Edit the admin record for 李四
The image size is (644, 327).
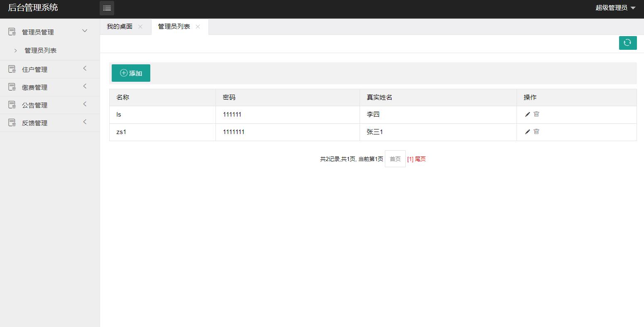[527, 114]
